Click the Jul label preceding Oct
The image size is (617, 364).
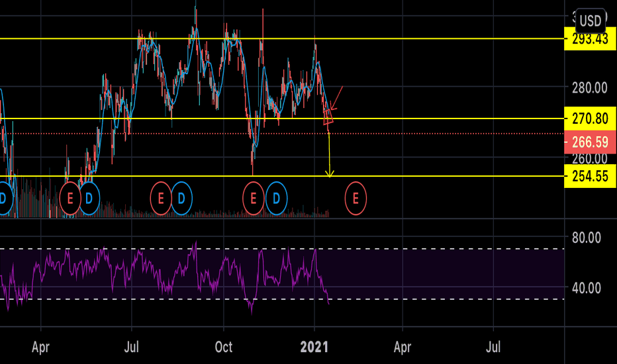point(132,347)
